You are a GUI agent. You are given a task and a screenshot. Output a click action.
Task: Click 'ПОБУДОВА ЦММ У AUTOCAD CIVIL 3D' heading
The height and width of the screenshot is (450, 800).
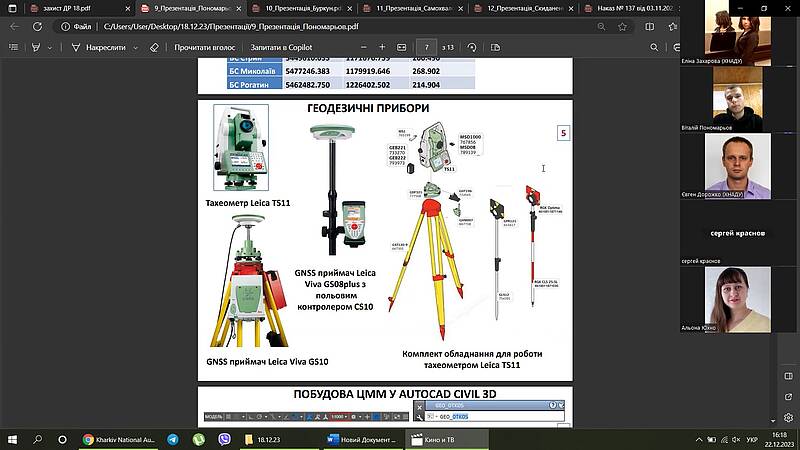coord(395,394)
